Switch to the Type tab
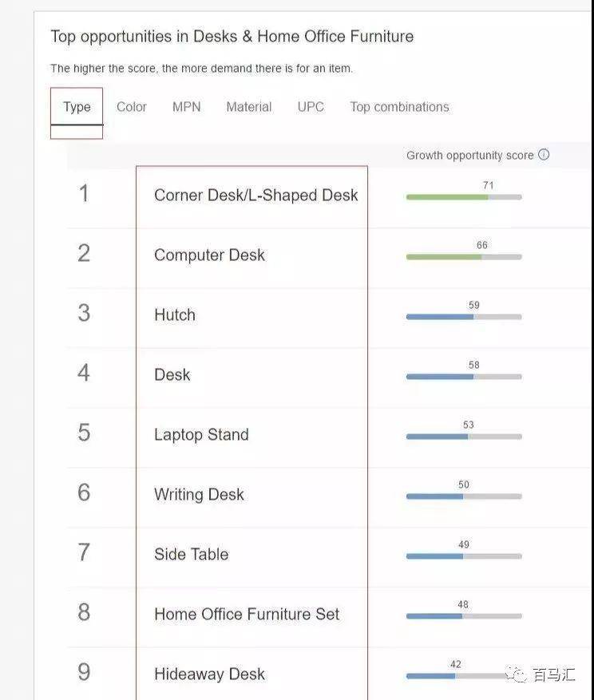 (x=77, y=107)
